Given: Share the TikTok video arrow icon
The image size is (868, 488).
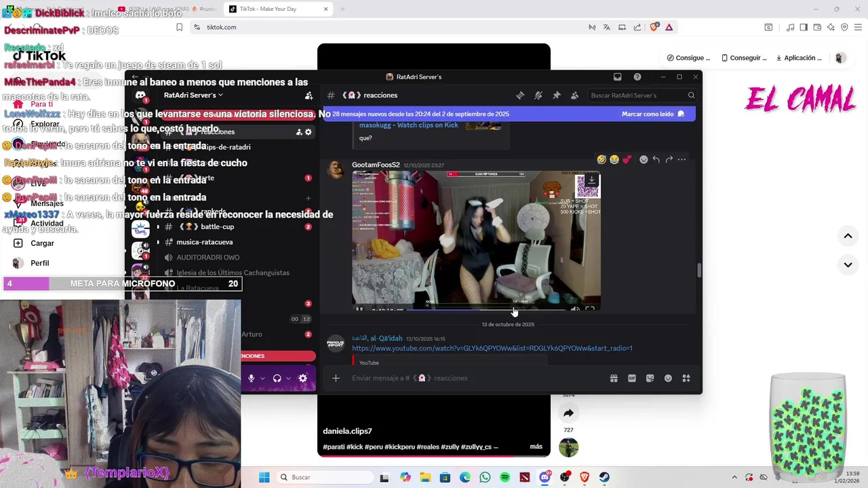Looking at the screenshot, I should [568, 413].
